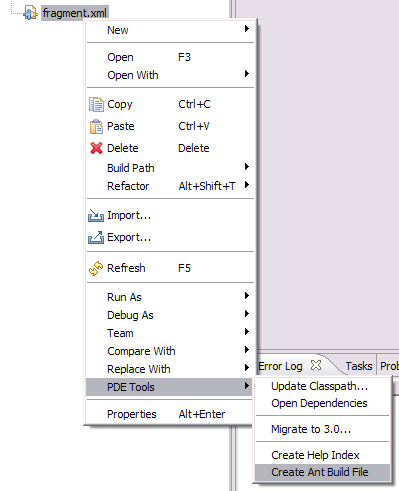Click the Import icon
The height and width of the screenshot is (491, 399).
[x=96, y=215]
